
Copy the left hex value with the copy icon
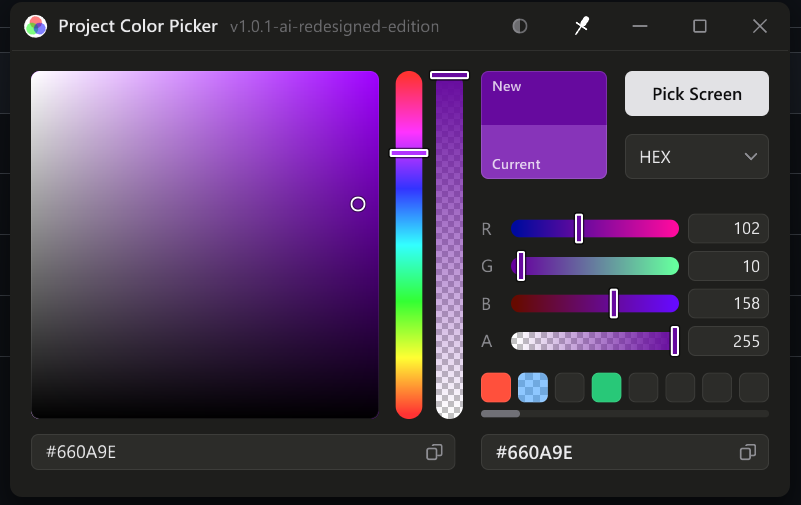[434, 452]
